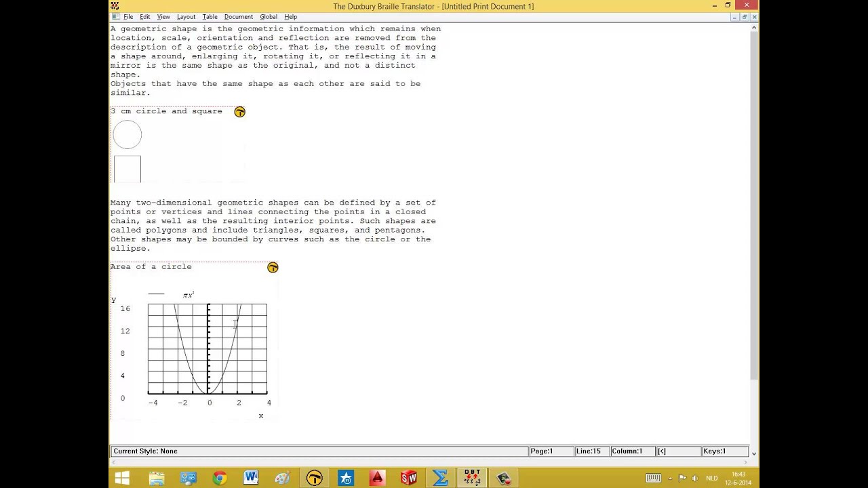This screenshot has height=488, width=868.
Task: Minimize the inner document window
Action: pos(736,17)
